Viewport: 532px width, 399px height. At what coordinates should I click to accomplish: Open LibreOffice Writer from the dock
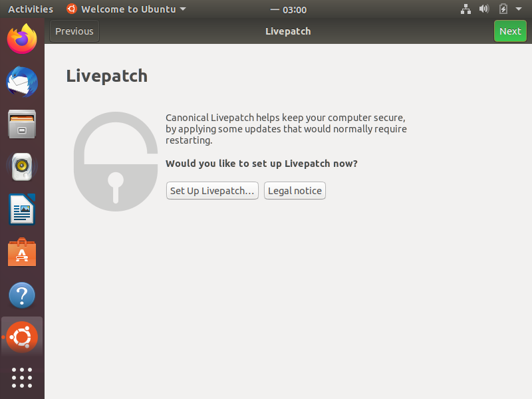[22, 209]
